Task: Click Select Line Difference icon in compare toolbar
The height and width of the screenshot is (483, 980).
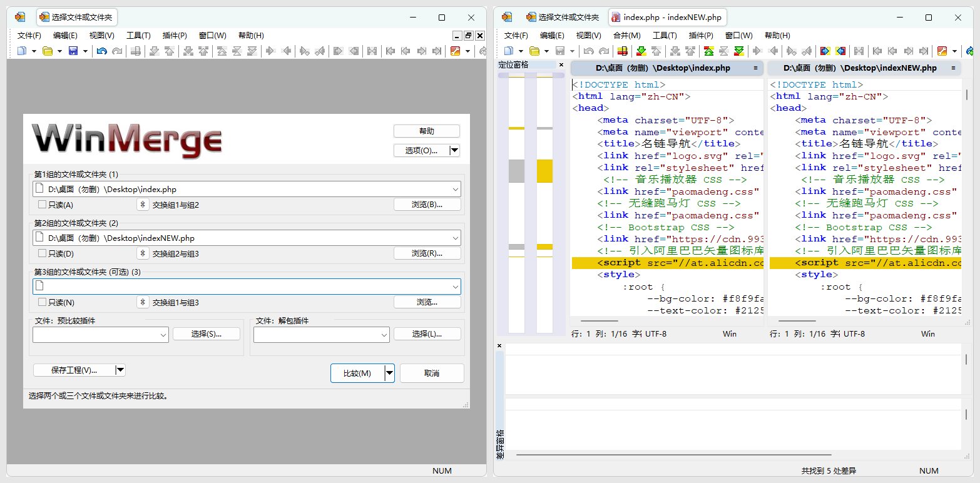Action: [x=622, y=51]
